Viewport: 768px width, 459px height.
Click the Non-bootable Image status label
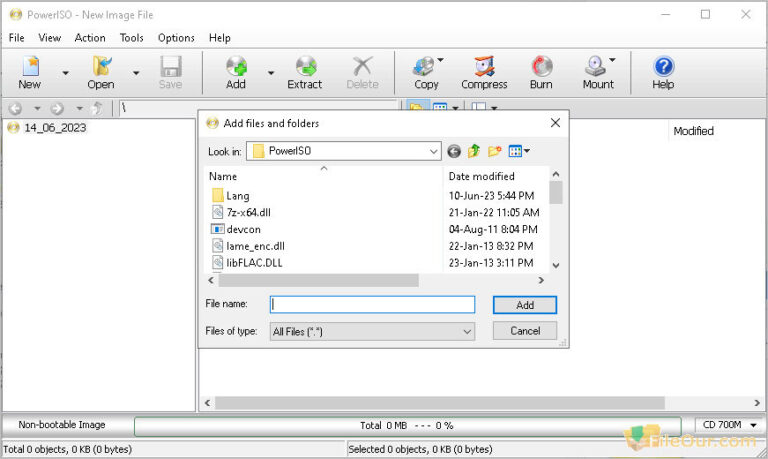point(62,425)
